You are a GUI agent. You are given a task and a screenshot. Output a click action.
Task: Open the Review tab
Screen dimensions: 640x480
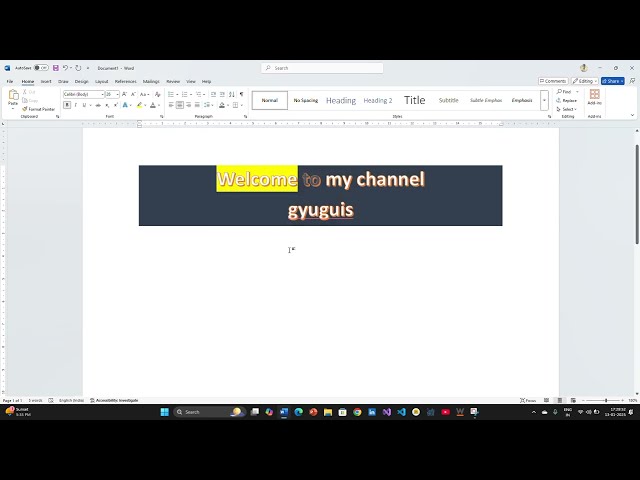(173, 81)
